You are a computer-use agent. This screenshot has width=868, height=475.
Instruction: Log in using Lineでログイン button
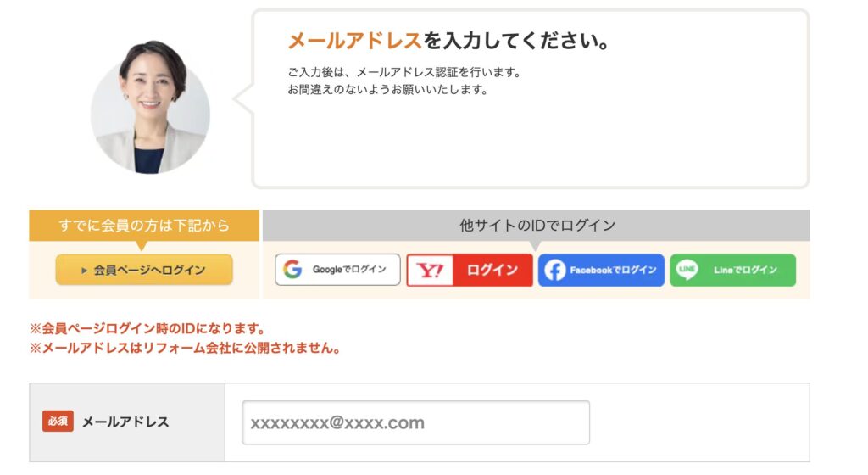(733, 271)
